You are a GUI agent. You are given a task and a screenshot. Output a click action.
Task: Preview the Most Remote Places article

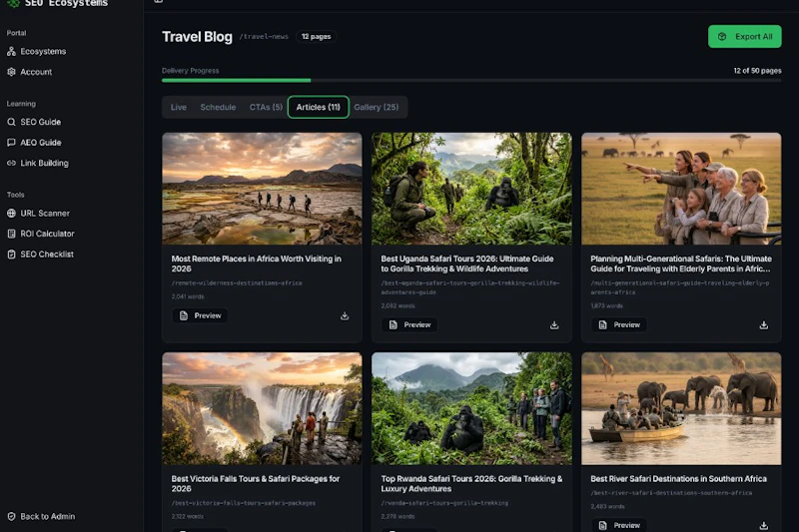201,315
